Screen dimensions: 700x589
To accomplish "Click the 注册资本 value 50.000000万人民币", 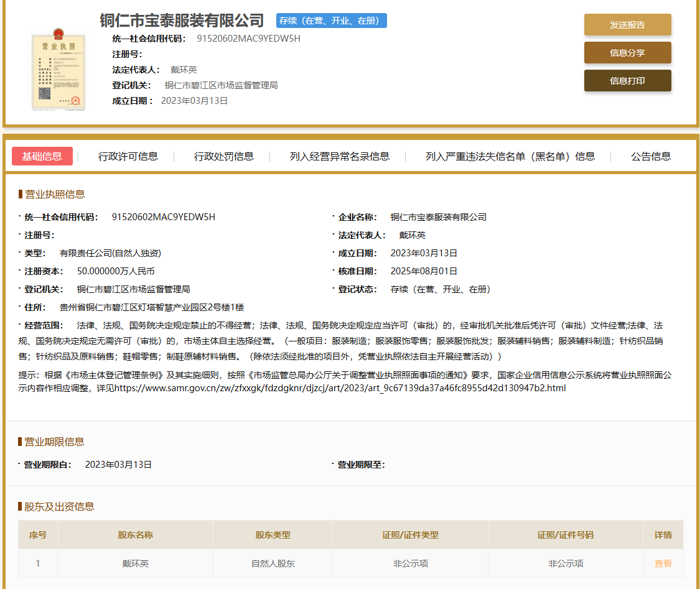I will coord(116,271).
